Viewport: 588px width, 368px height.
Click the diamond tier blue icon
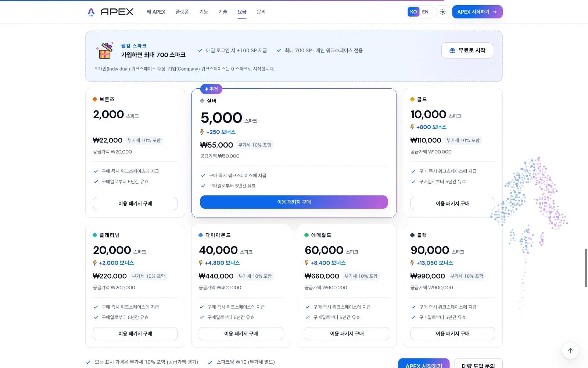[201, 235]
